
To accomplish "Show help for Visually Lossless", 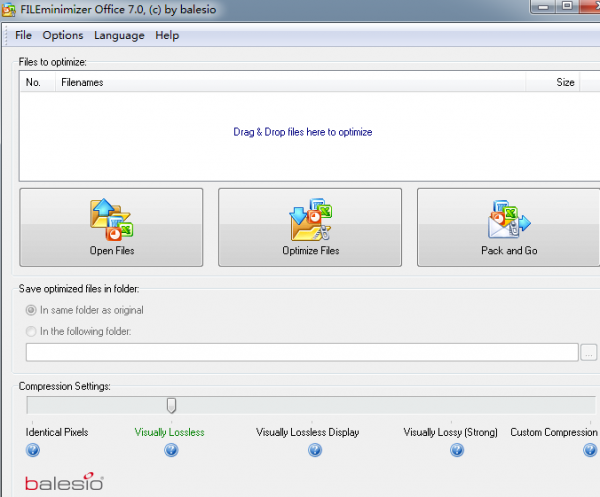I will pos(171,450).
